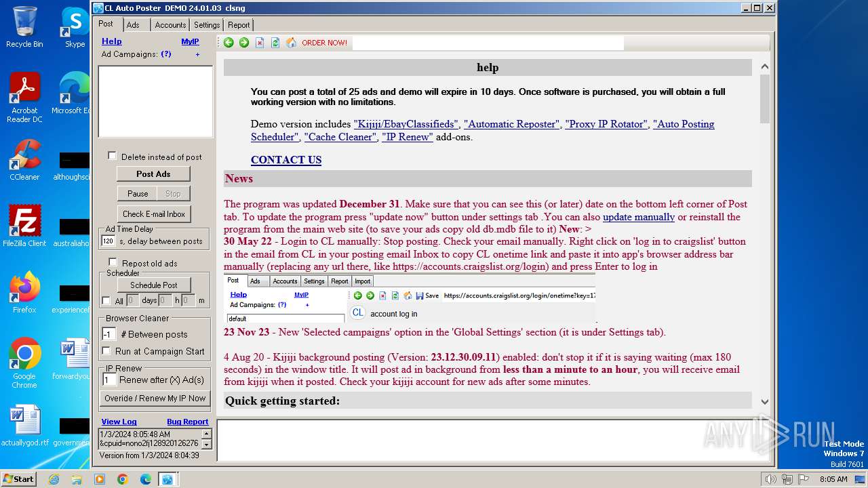868x488 pixels.
Task: Click the update manually link
Action: pos(639,217)
